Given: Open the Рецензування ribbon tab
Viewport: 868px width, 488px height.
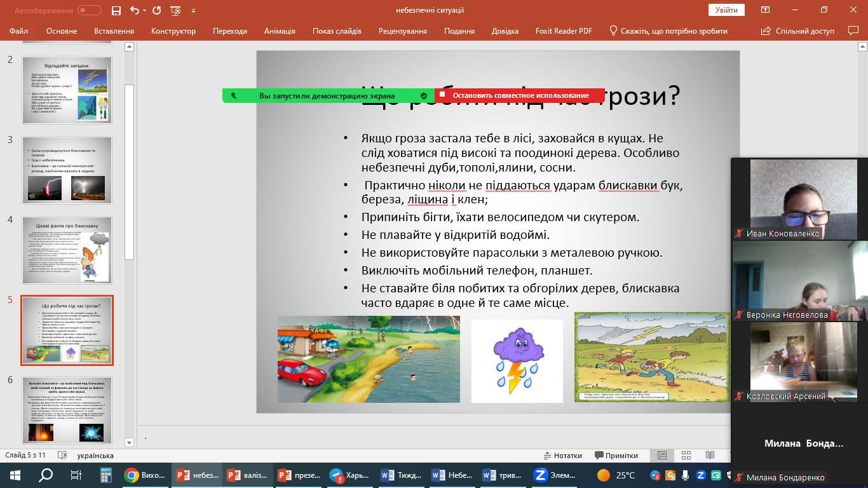Looking at the screenshot, I should (x=403, y=31).
